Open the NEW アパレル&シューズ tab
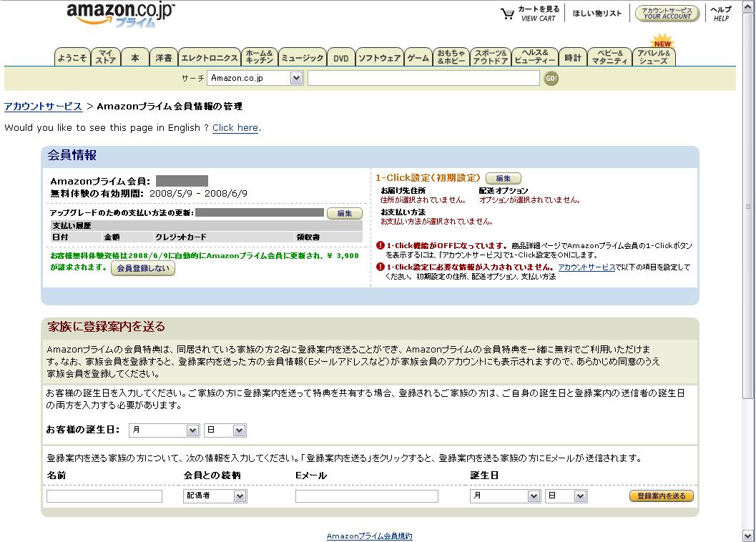The width and height of the screenshot is (756, 542). 654,56
